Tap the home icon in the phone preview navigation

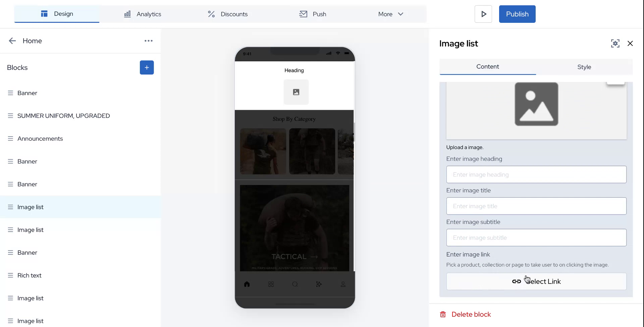pos(247,284)
